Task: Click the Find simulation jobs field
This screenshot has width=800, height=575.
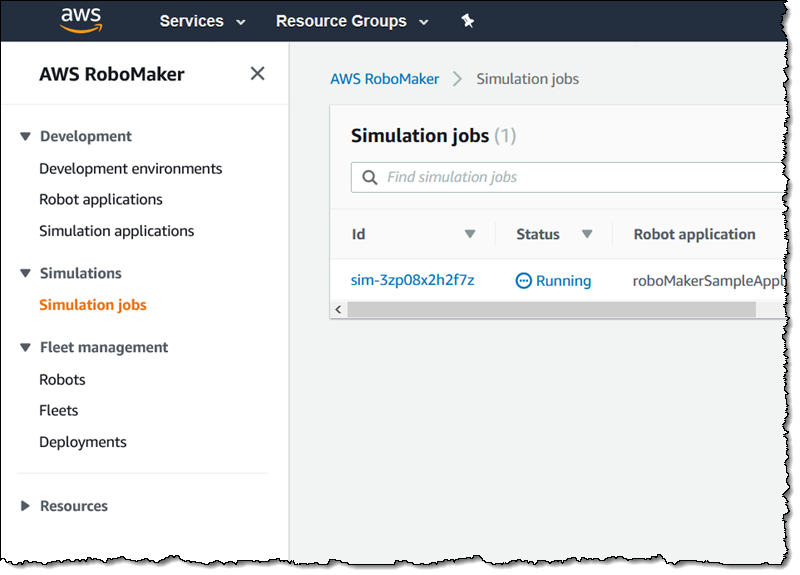Action: tap(570, 177)
